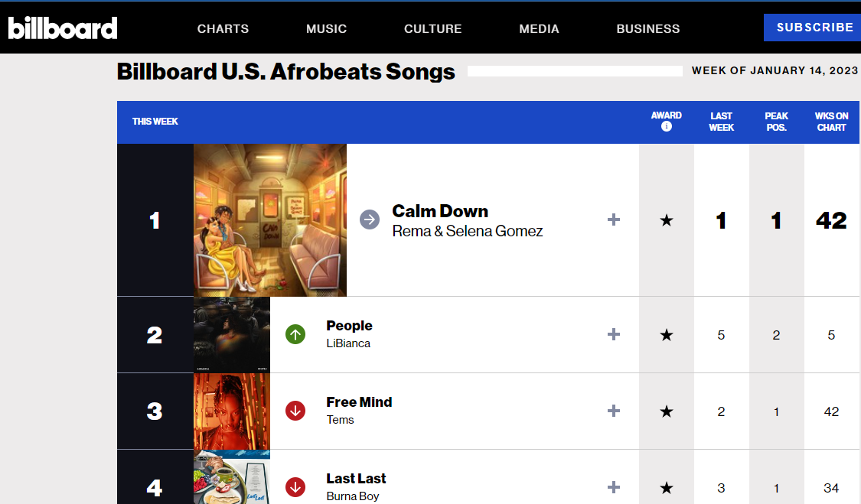
Task: Expand the Free Mind row using plus
Action: coord(613,411)
